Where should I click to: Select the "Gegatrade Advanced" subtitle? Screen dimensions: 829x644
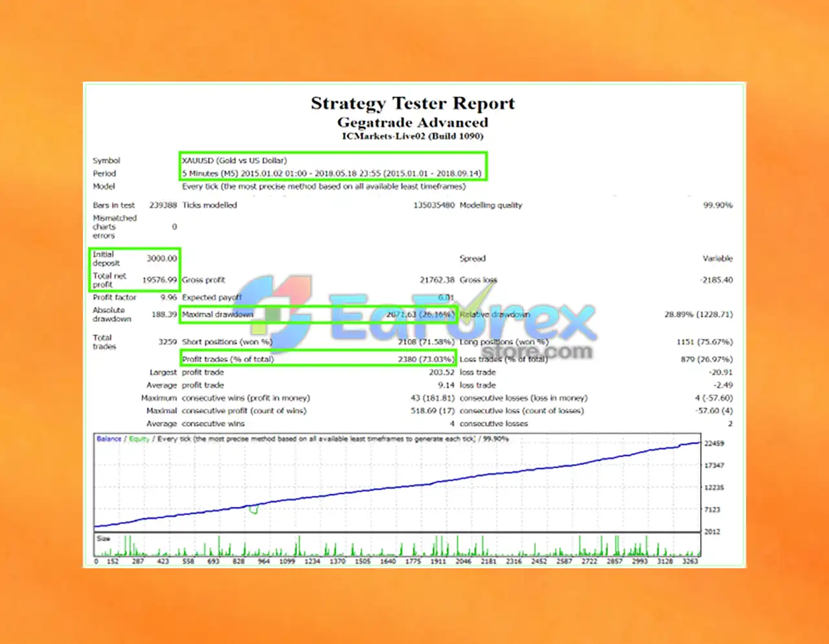tap(413, 122)
